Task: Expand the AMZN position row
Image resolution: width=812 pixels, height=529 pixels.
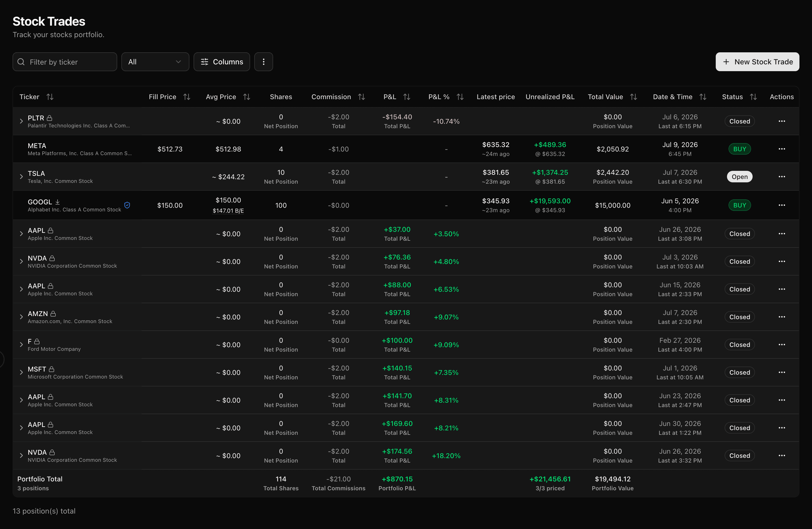Action: (x=21, y=317)
